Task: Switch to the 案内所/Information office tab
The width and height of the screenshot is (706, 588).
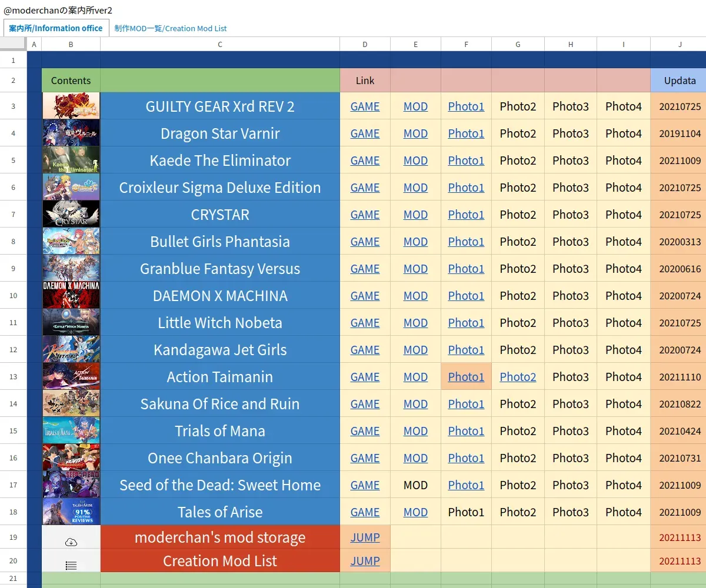Action: 56,28
